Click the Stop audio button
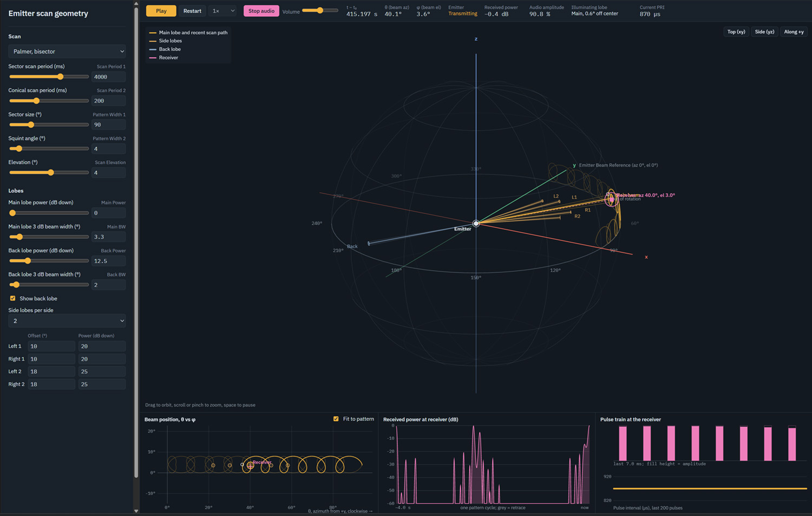The height and width of the screenshot is (516, 812). point(261,11)
